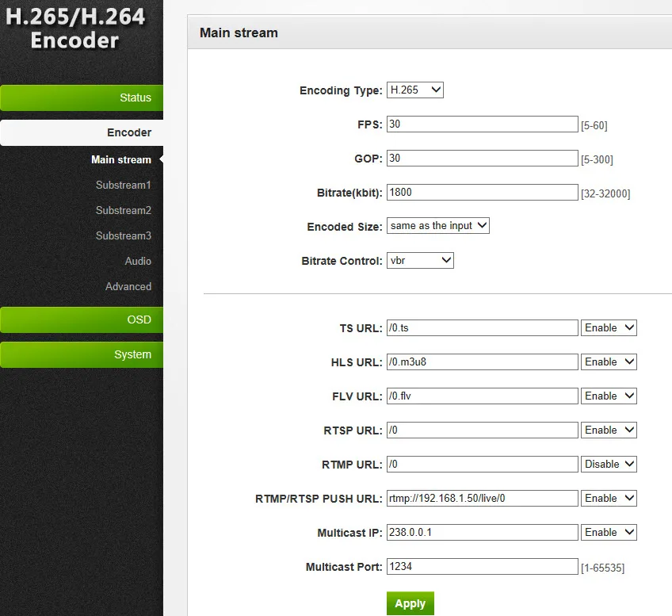Screen dimensions: 672x616
Task: Click the RTMP/RTSP PUSH URL field
Action: click(x=482, y=498)
